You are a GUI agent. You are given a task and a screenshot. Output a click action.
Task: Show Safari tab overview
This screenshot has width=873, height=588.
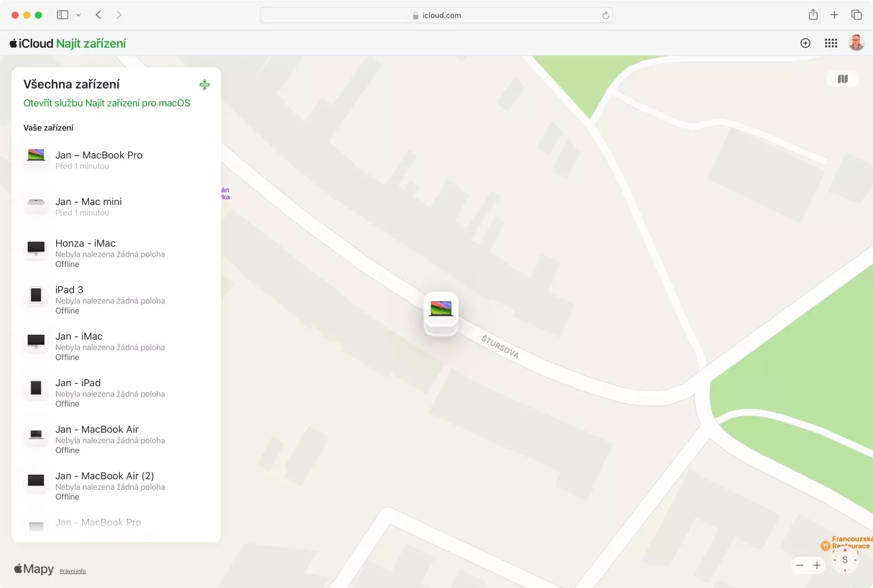click(856, 15)
